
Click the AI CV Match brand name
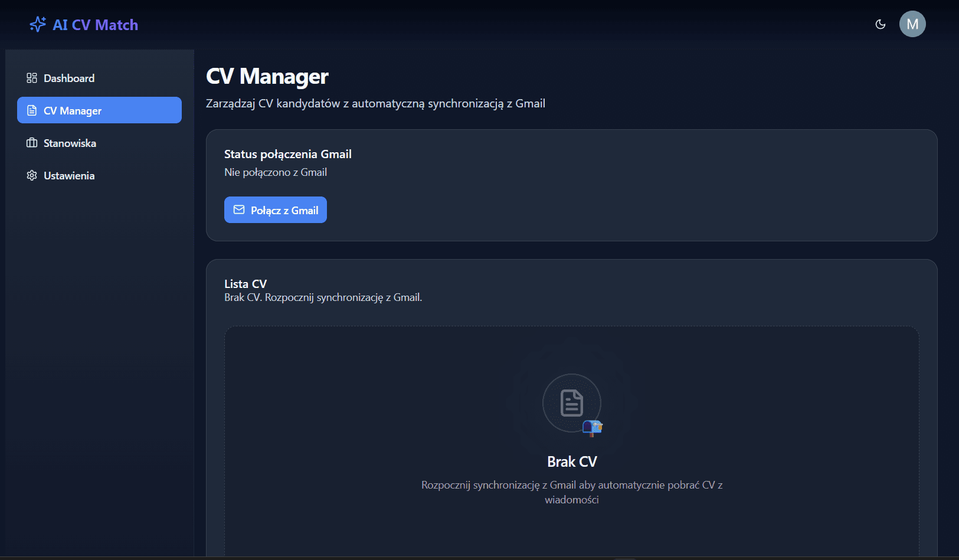(x=95, y=24)
